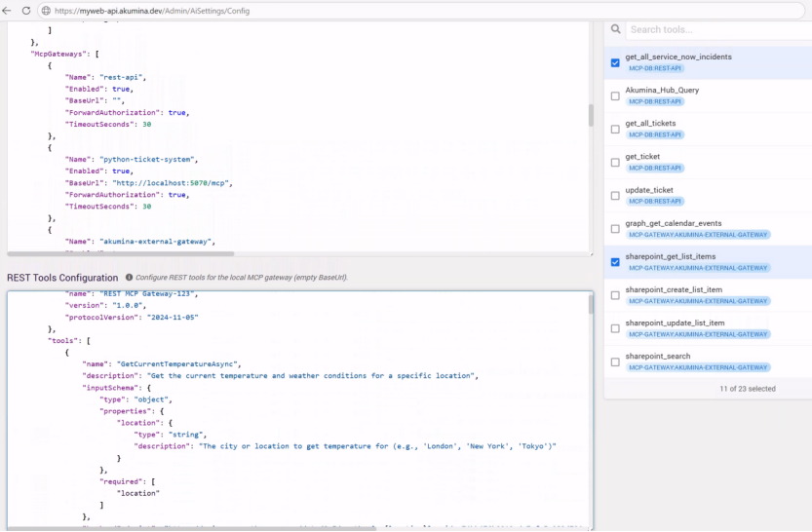Click the update_ticket tool label
The image size is (812, 532).
point(649,190)
